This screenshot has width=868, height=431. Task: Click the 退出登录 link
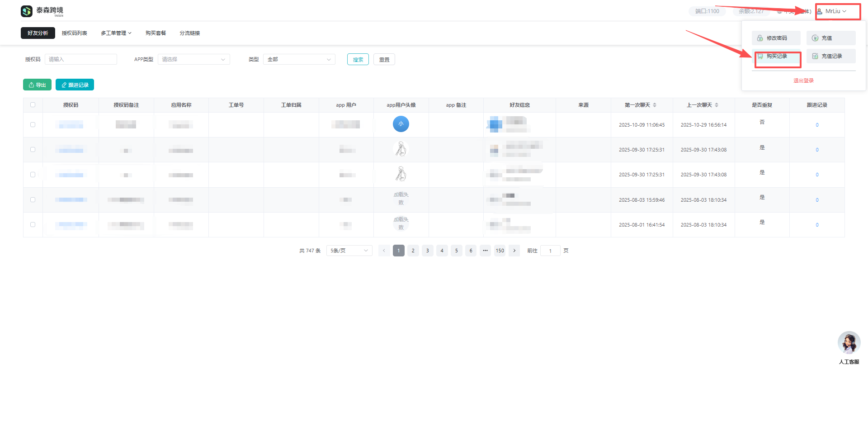[803, 81]
